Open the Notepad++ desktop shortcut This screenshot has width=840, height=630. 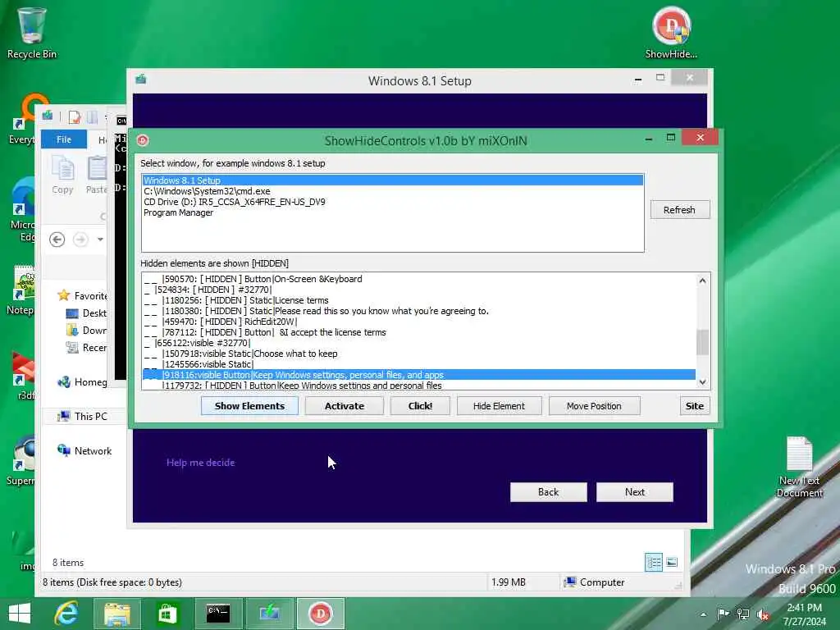click(x=21, y=290)
